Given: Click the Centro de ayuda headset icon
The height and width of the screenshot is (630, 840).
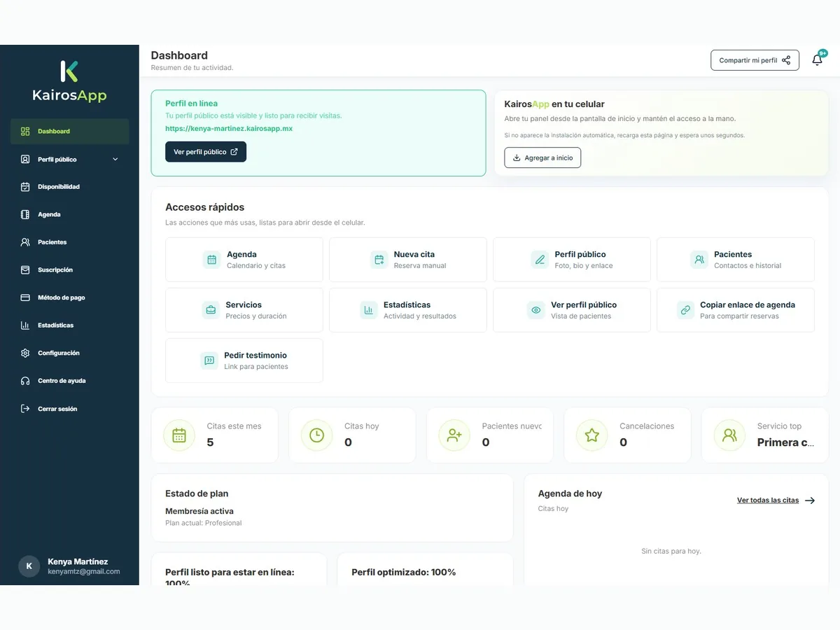Looking at the screenshot, I should [25, 381].
